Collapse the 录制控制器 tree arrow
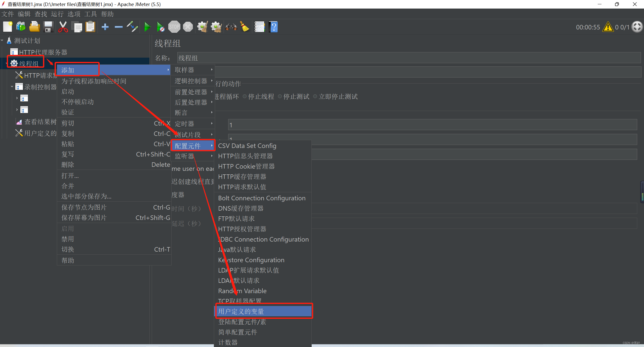 12,87
